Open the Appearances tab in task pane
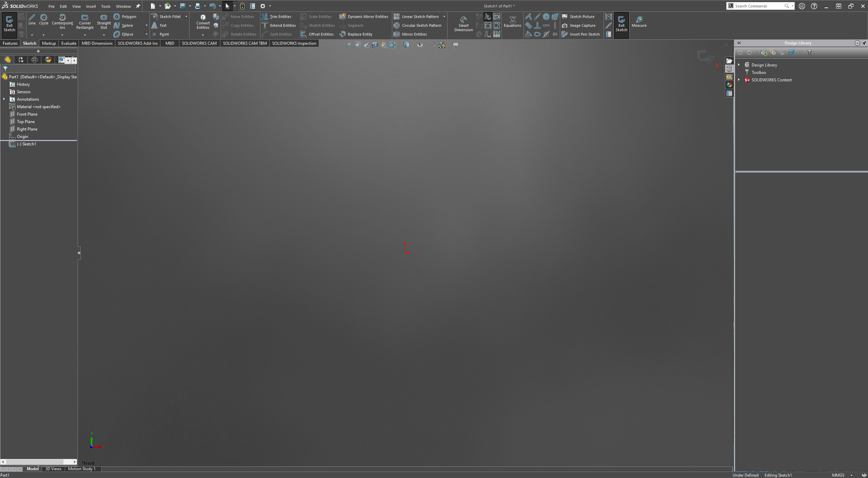Image resolution: width=868 pixels, height=478 pixels. pos(729,85)
